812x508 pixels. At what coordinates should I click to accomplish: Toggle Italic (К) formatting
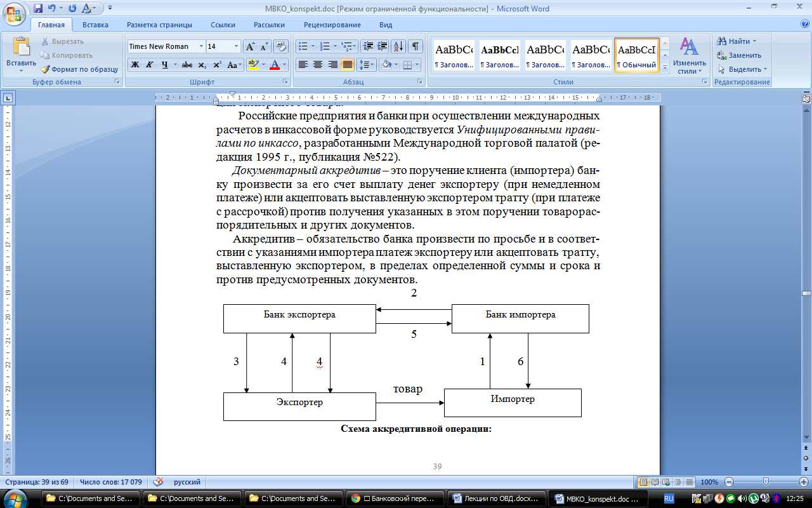click(150, 65)
